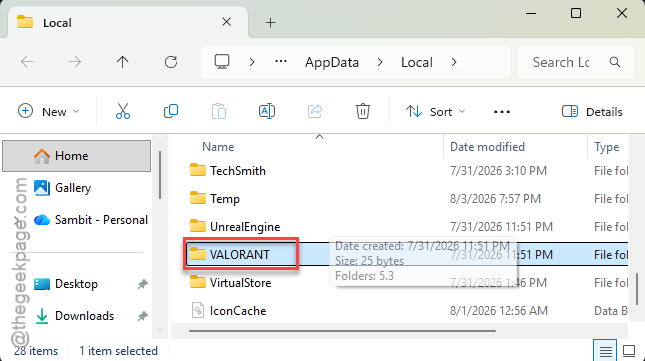
Task: Click IconCache's date 8/1/2026 12:56 AM
Action: (499, 310)
